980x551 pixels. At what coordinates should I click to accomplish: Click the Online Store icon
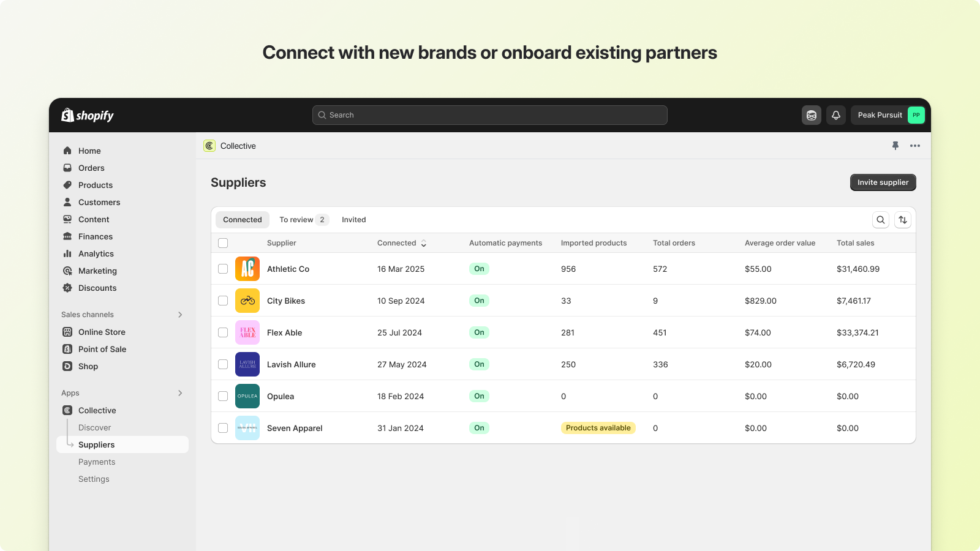tap(67, 332)
